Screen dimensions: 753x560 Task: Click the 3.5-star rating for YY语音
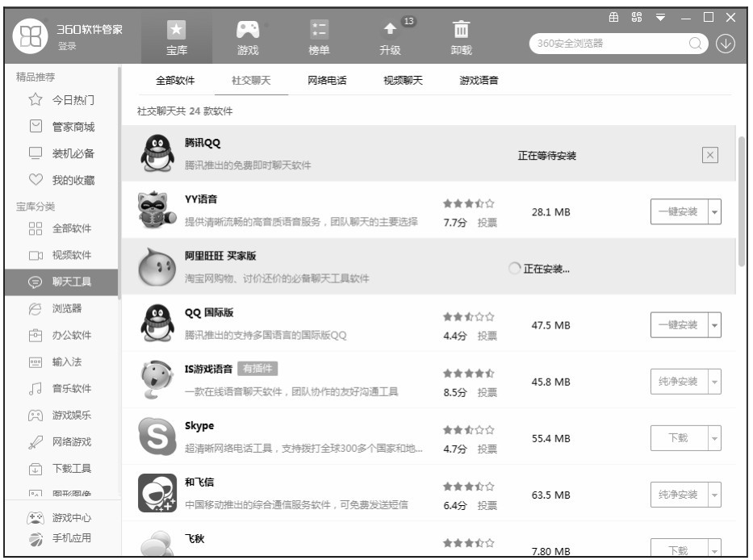pos(468,203)
